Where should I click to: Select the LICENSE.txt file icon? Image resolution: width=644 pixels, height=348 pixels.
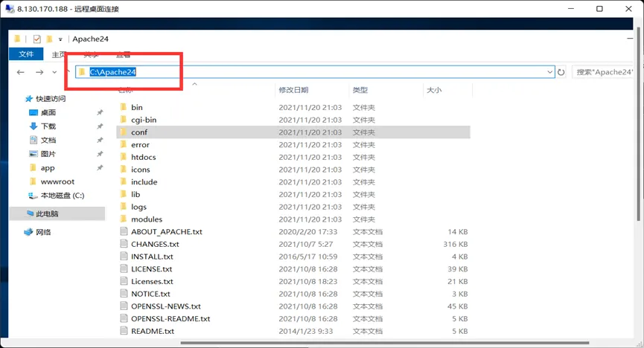124,268
